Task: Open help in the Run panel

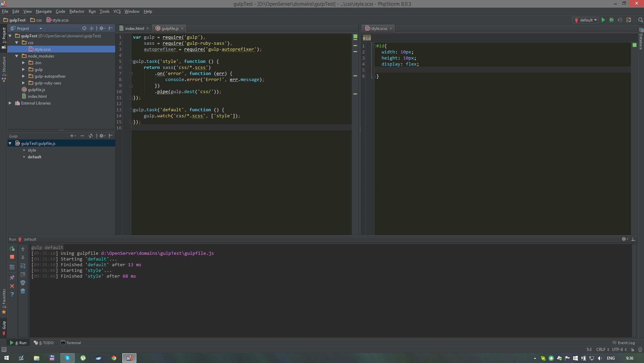Action: click(x=12, y=294)
